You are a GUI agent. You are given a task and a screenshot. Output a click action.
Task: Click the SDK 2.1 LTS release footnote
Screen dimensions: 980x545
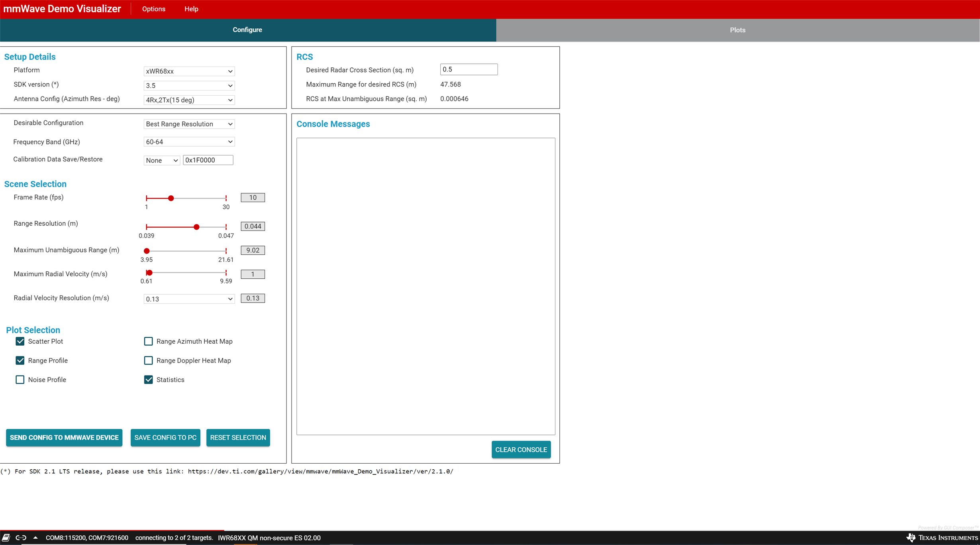pos(227,471)
